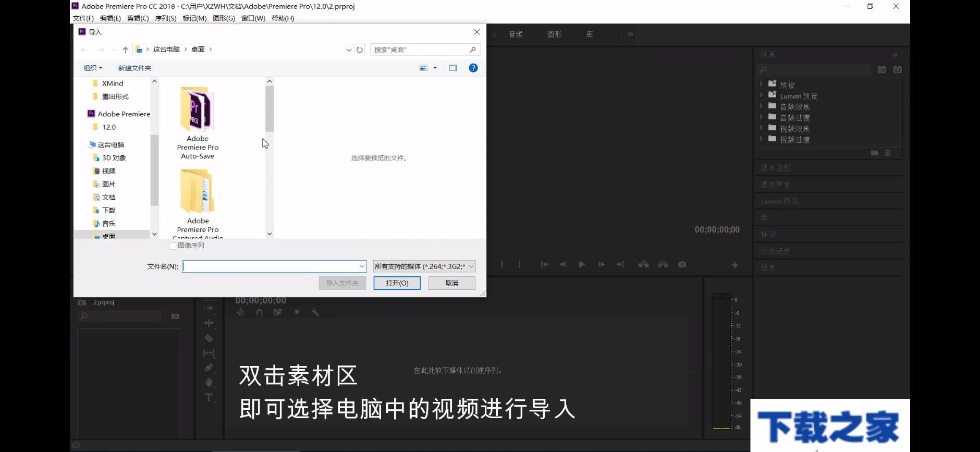Click the add marker icon in timeline
The image size is (980, 452).
point(297,312)
